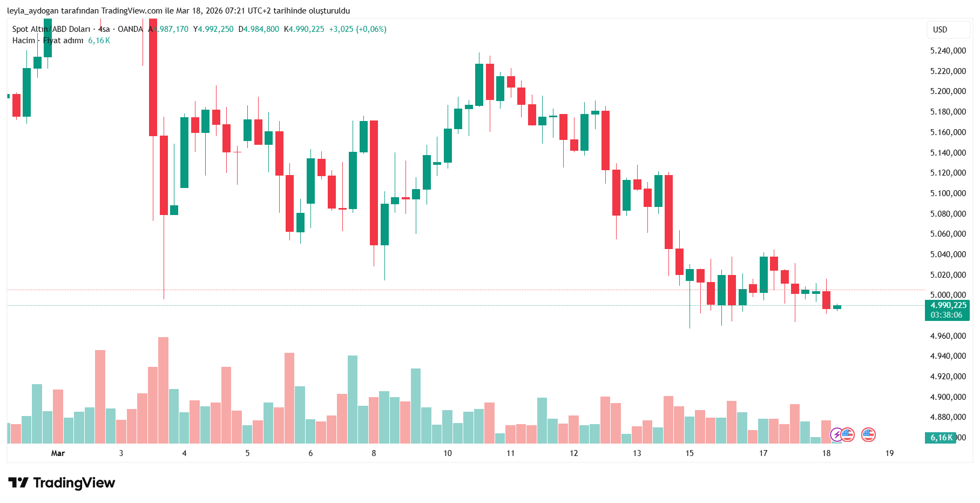Click the Mar label on time axis

[x=58, y=453]
